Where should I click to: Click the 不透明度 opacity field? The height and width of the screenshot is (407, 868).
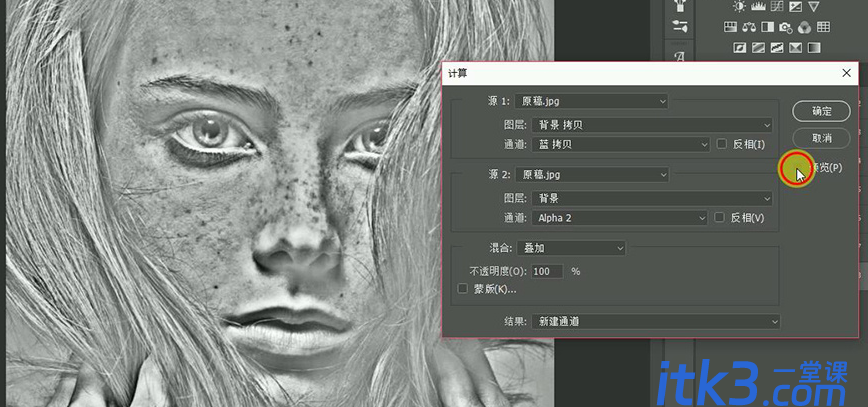547,271
